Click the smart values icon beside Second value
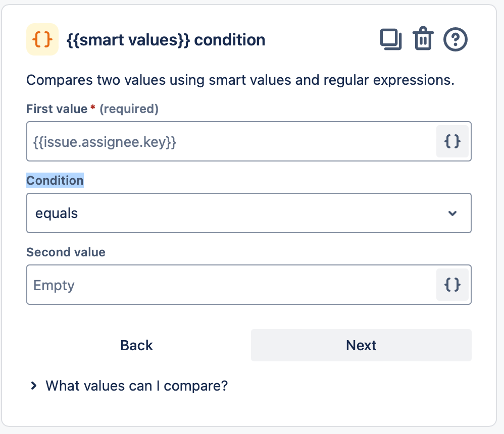 (x=452, y=284)
